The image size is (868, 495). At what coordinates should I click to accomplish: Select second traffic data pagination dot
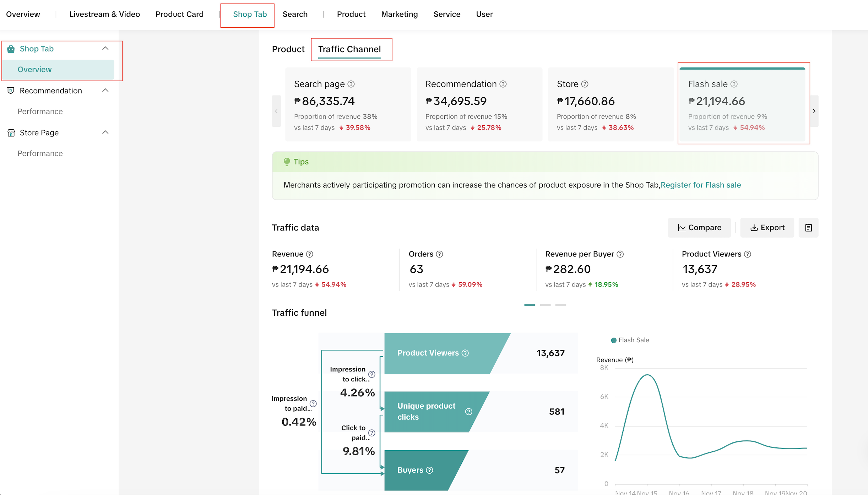(x=545, y=305)
